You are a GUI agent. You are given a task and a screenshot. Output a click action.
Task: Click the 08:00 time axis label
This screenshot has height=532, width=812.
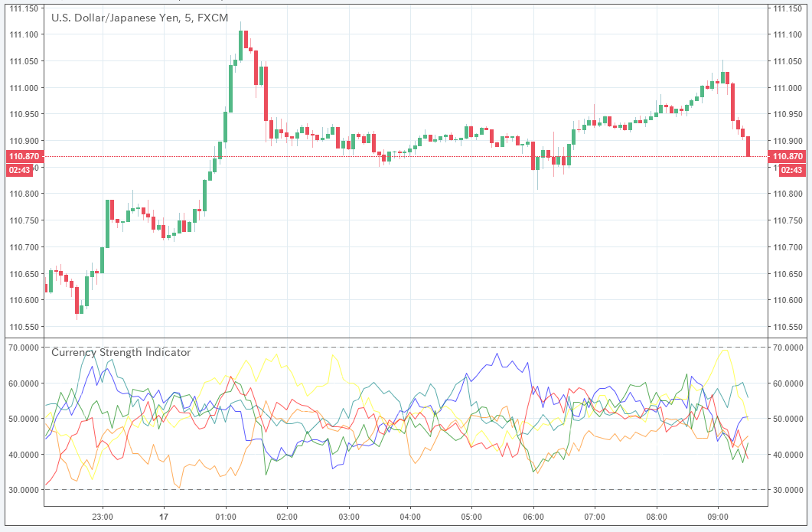click(x=657, y=517)
